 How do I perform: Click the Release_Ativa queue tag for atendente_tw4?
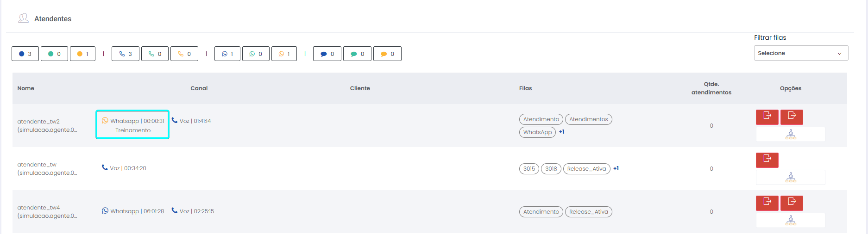(588, 212)
